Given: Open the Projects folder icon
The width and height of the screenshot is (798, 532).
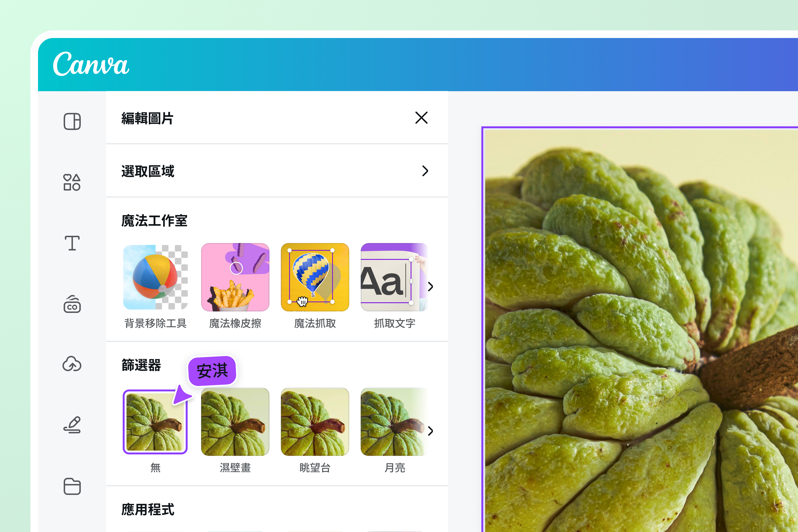Looking at the screenshot, I should (72, 486).
